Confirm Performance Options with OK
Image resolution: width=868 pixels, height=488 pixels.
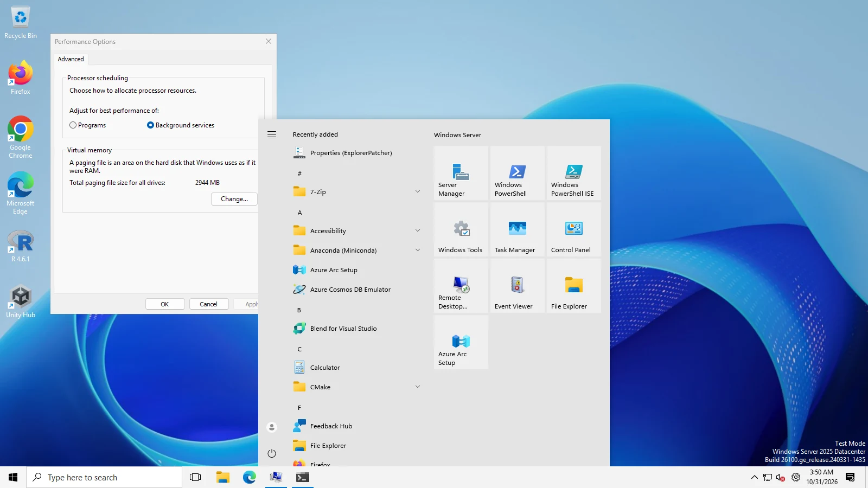click(x=165, y=304)
